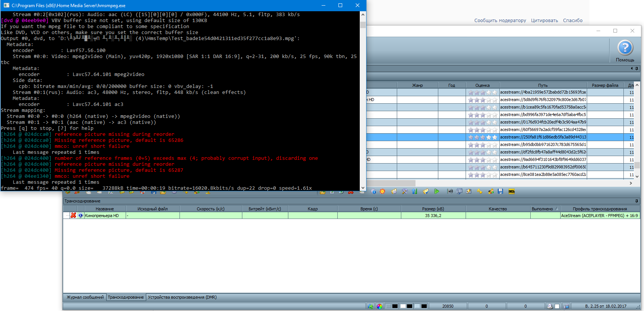This screenshot has height=311, width=644.
Task: Click the green Play start button in toolbar
Action: (436, 192)
